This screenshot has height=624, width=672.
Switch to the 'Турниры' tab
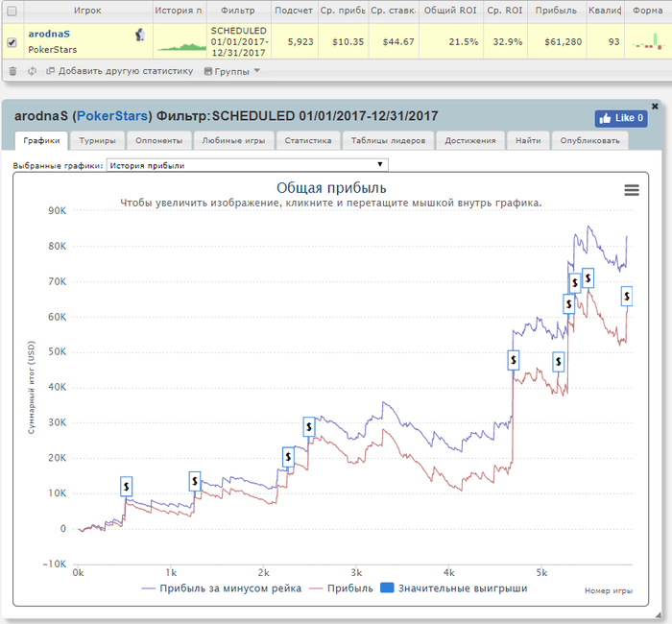98,140
